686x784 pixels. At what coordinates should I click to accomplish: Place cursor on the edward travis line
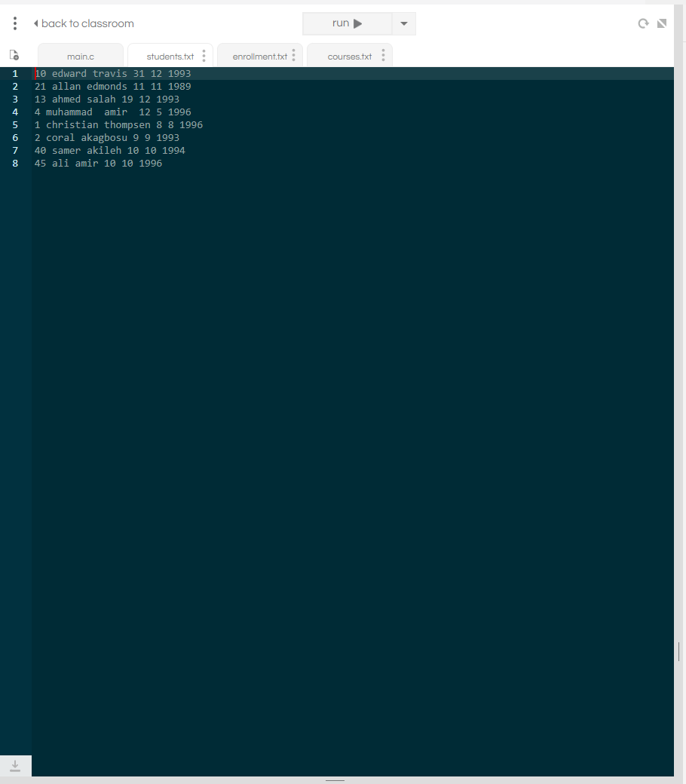pos(113,73)
